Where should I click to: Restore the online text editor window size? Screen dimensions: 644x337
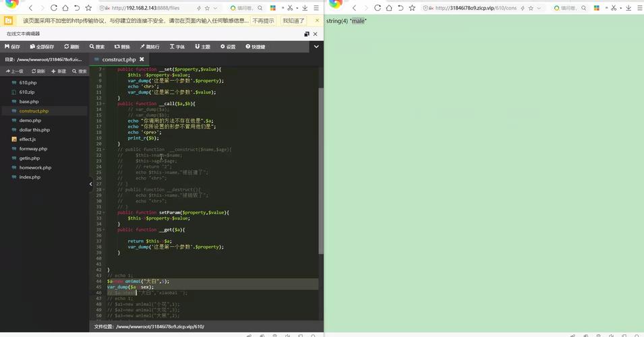coord(306,34)
